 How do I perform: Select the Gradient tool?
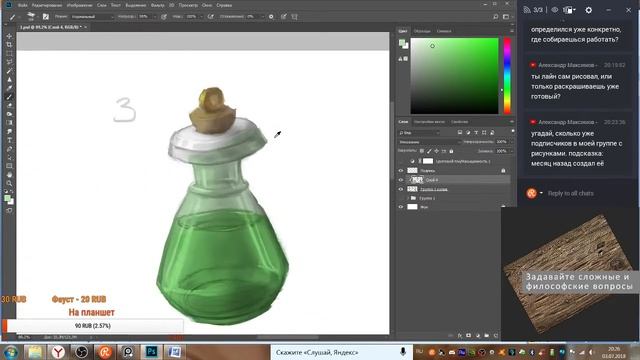[9, 123]
